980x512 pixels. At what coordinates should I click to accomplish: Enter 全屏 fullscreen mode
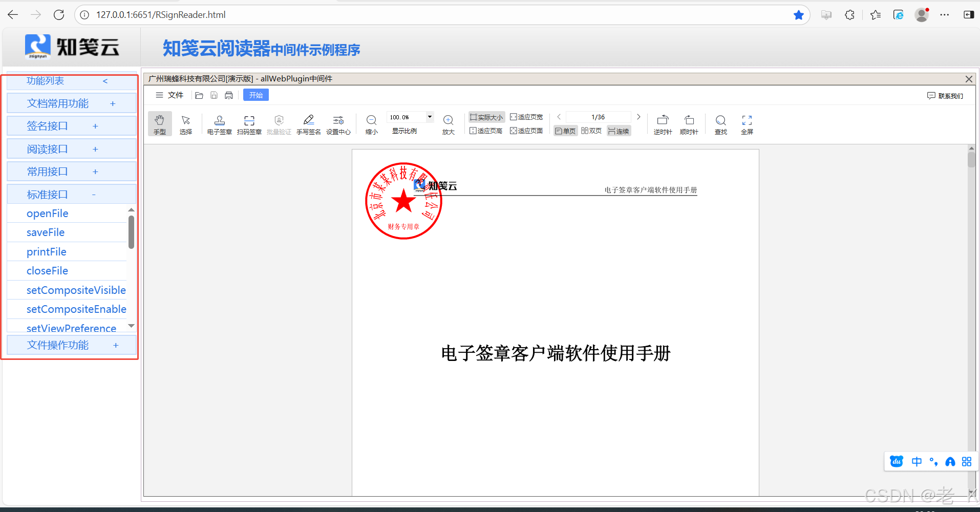click(x=747, y=124)
